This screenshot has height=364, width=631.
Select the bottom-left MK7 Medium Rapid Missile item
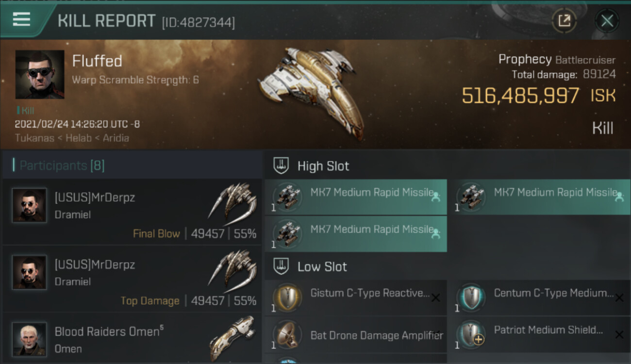[x=356, y=234]
